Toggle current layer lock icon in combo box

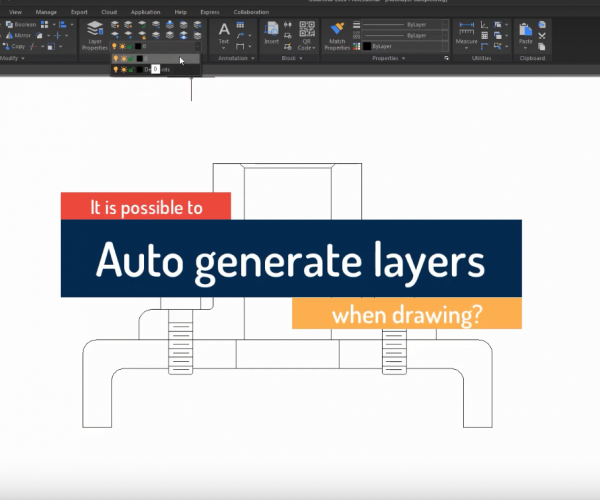[x=129, y=47]
